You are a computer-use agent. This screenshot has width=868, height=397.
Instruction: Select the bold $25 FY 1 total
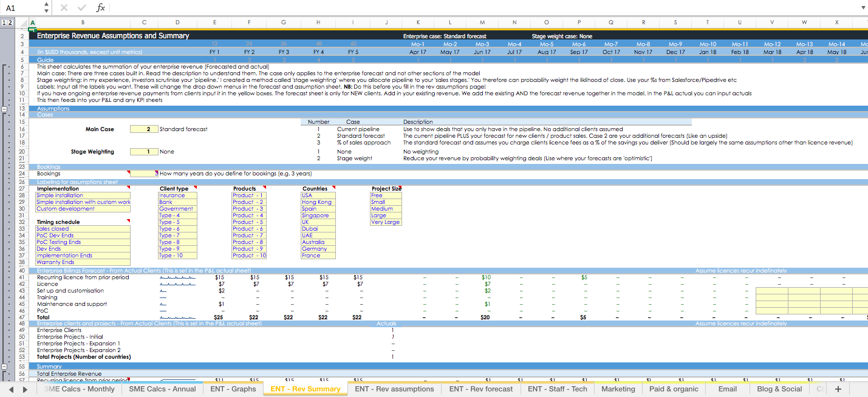(219, 317)
